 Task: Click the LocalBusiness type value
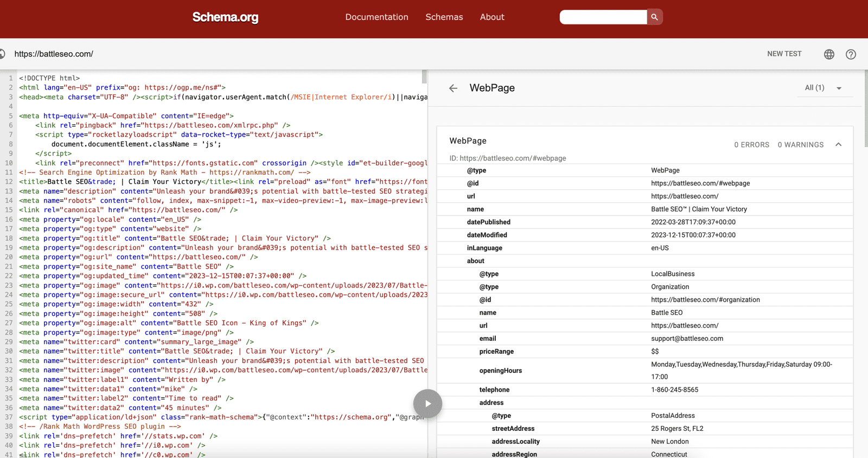tap(673, 274)
